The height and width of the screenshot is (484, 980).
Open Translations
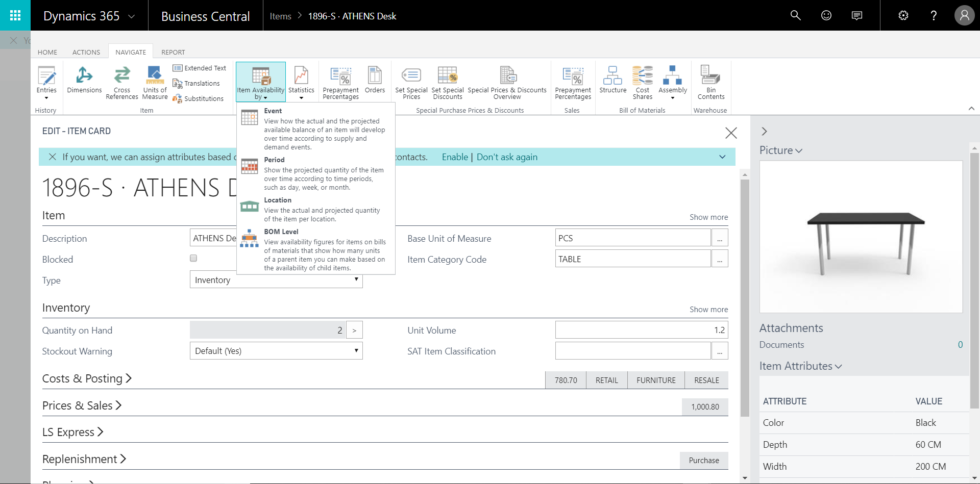pos(196,83)
